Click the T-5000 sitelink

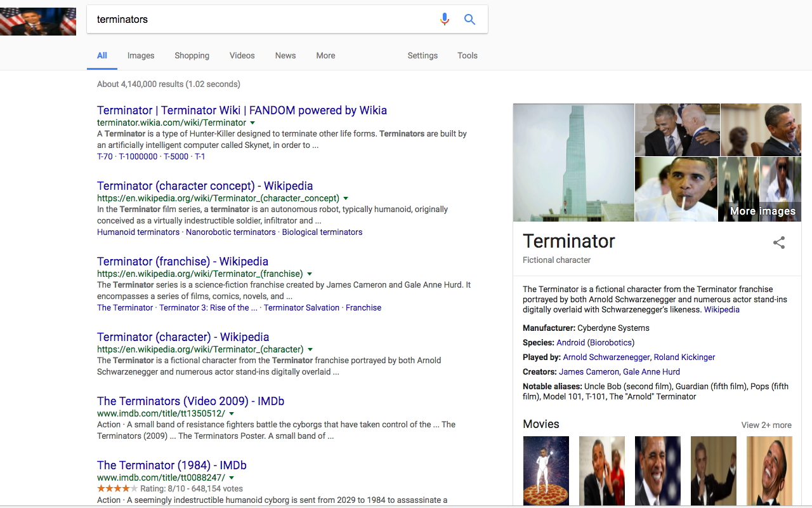point(176,157)
